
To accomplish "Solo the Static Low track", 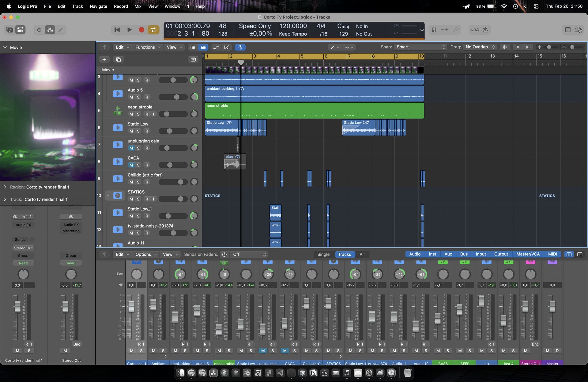I will (138, 131).
